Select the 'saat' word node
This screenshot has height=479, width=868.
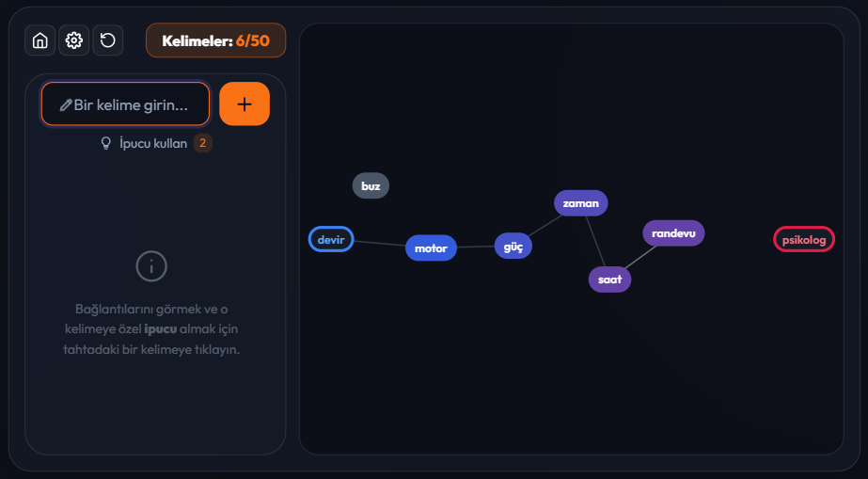coord(610,279)
